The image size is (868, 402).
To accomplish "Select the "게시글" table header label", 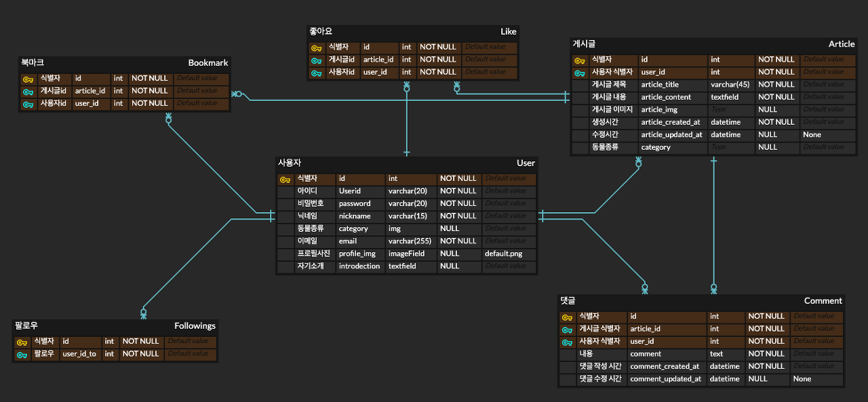I will [x=584, y=43].
